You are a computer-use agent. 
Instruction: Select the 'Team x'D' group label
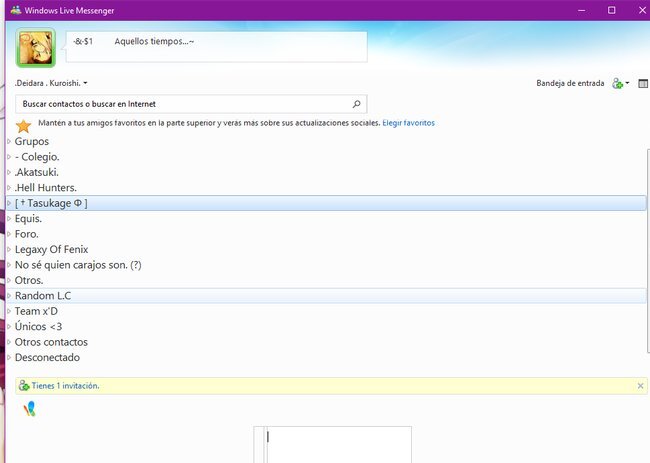[36, 311]
